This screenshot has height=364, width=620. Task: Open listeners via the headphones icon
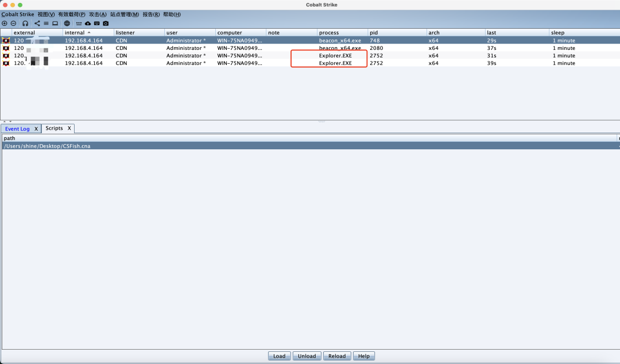pos(25,24)
